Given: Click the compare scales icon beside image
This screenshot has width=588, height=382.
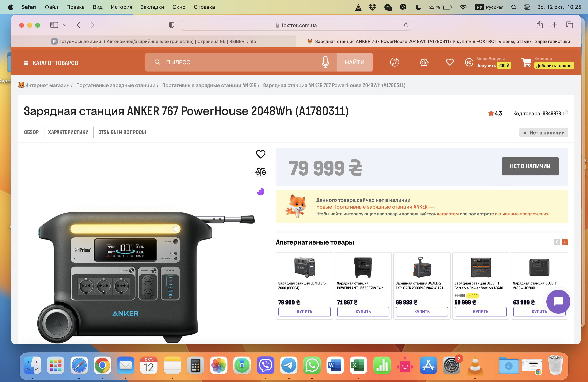Looking at the screenshot, I should click(x=260, y=172).
